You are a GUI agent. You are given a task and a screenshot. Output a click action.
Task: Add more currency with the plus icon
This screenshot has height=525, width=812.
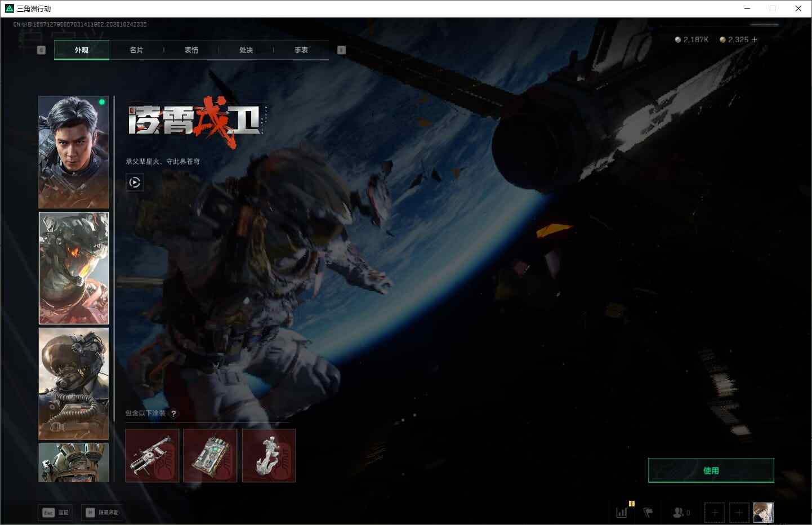click(755, 39)
